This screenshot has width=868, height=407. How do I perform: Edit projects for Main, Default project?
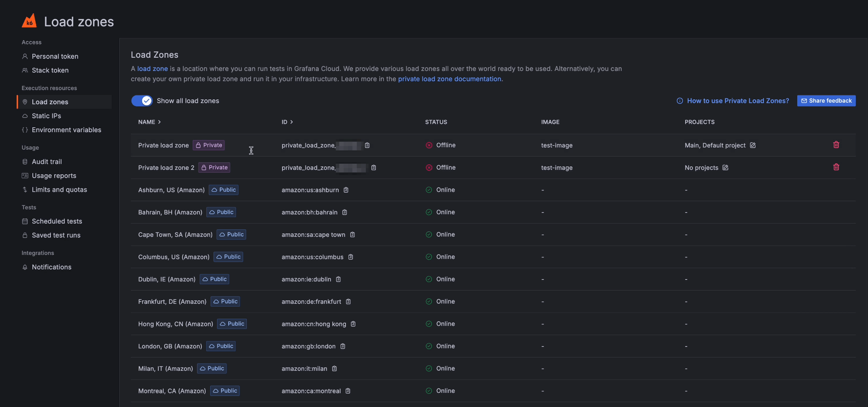753,145
